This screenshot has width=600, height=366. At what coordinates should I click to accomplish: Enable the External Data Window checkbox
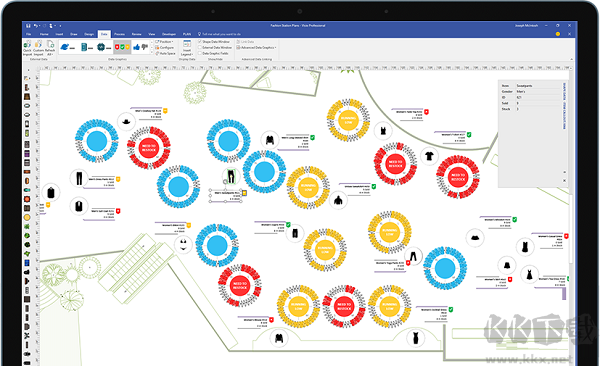click(x=200, y=47)
